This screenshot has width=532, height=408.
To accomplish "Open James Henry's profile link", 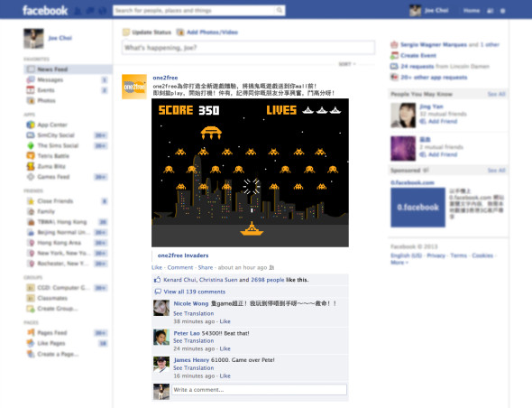I will (x=191, y=360).
